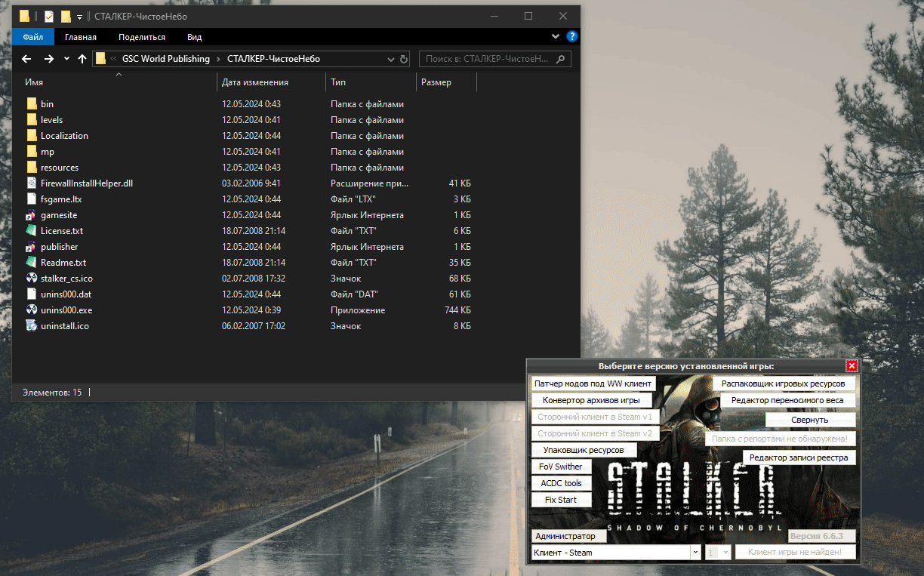Select the levels folder icon
Screen dimensions: 924x576
tap(31, 120)
